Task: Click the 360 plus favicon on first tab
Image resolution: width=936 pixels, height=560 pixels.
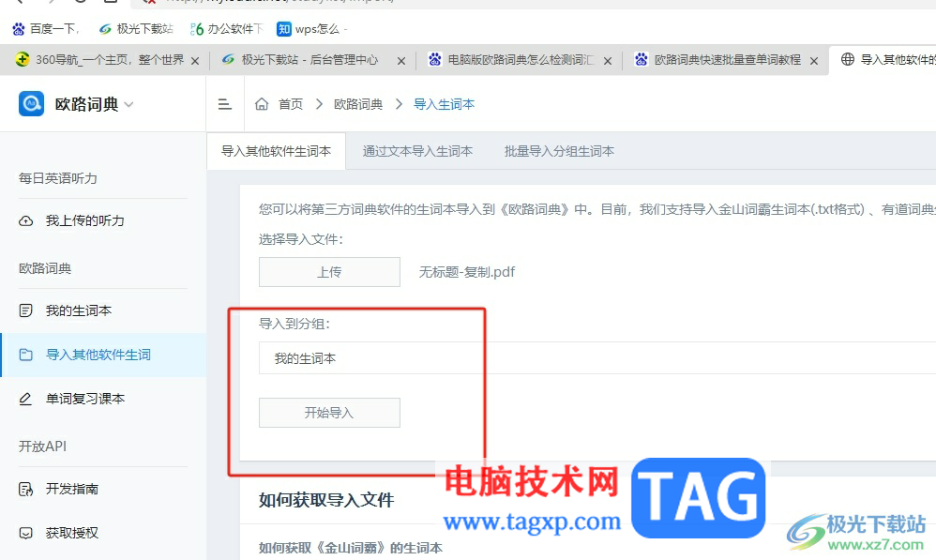Action: pos(23,59)
